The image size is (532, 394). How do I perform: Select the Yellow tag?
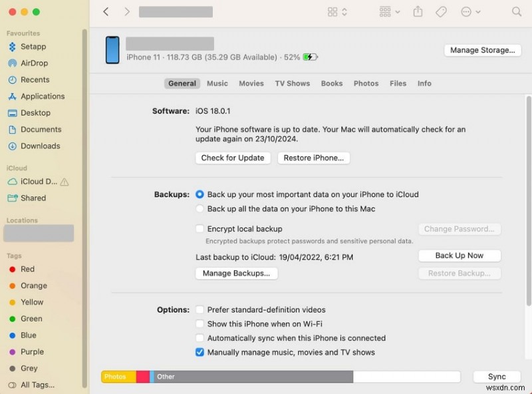click(x=32, y=302)
